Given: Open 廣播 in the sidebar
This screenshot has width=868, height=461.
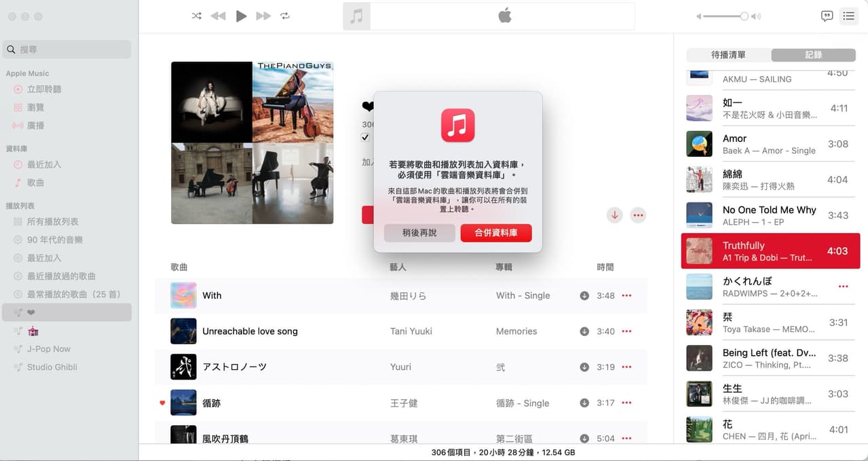Looking at the screenshot, I should (35, 126).
